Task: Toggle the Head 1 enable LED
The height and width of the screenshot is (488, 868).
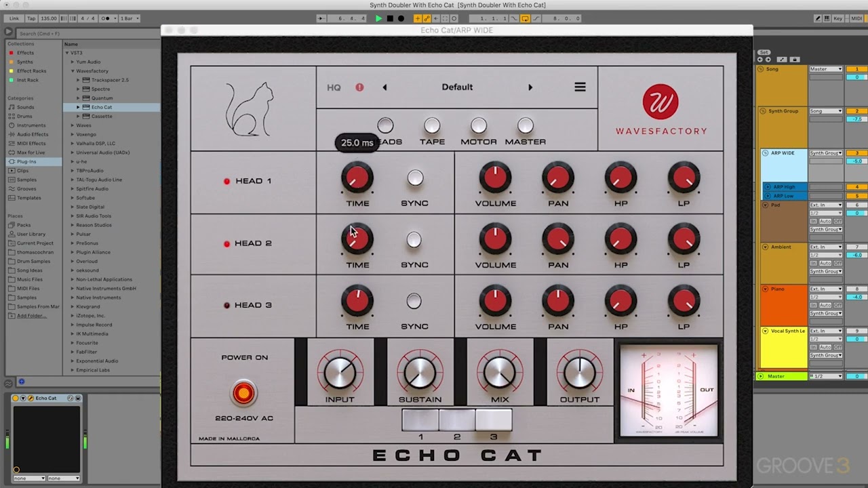Action: pos(226,181)
